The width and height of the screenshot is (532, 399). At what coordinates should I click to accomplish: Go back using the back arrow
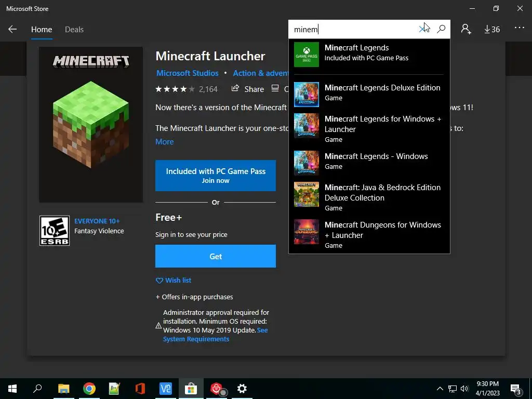point(12,29)
